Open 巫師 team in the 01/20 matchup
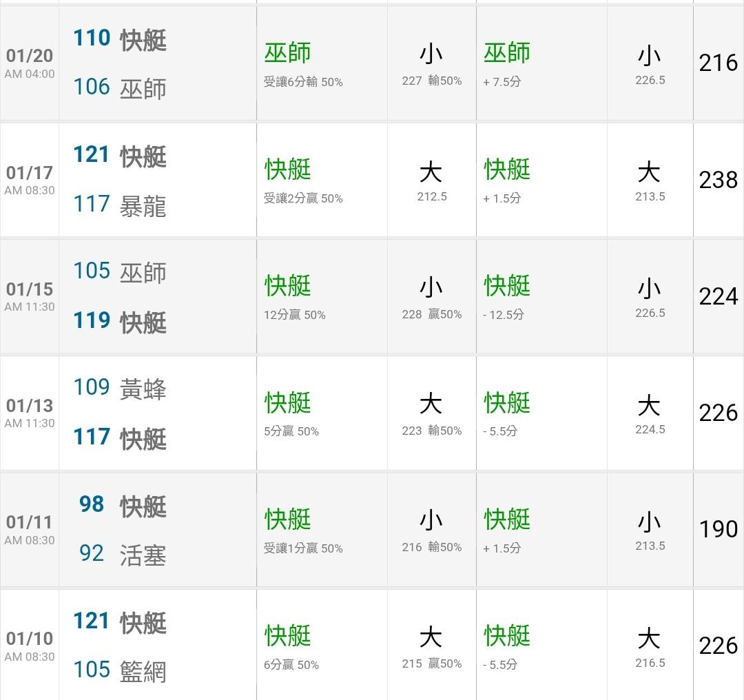Viewport: 744px width, 700px height. pos(143,88)
